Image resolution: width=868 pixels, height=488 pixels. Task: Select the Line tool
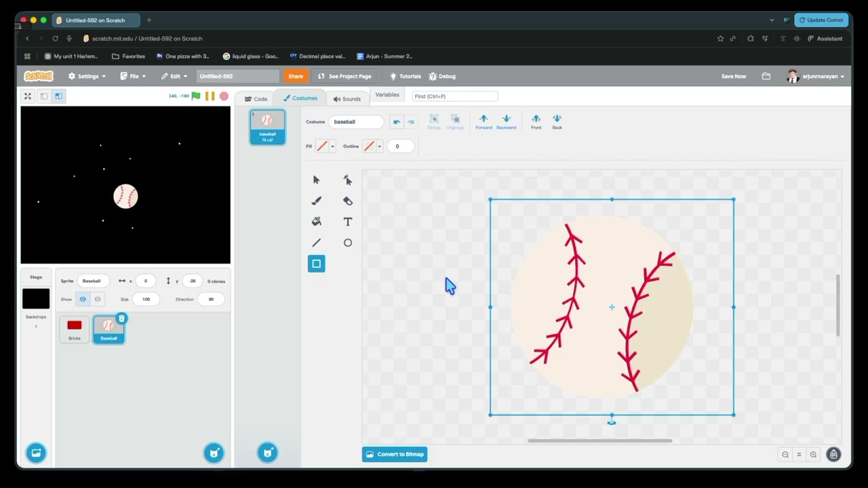(x=316, y=243)
